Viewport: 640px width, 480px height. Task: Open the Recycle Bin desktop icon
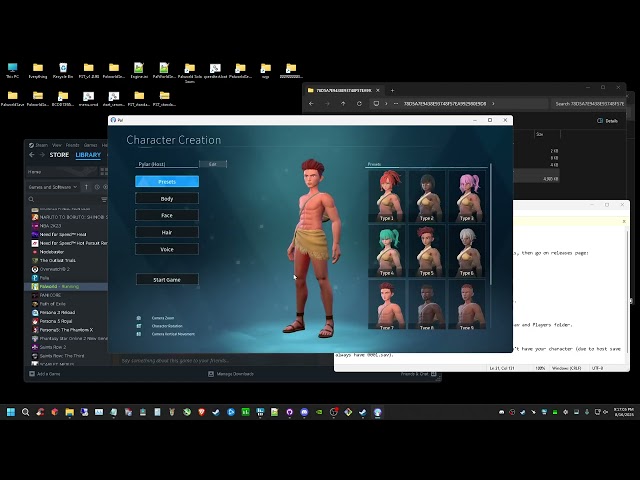(62, 70)
